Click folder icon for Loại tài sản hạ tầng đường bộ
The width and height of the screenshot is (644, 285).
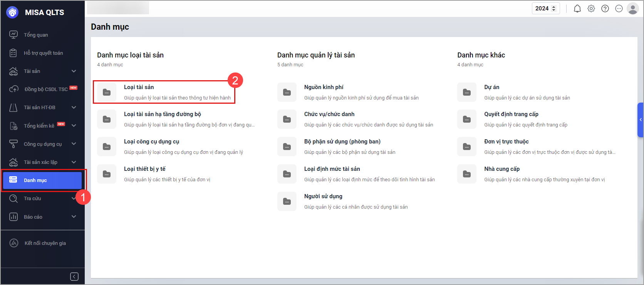pyautogui.click(x=107, y=119)
